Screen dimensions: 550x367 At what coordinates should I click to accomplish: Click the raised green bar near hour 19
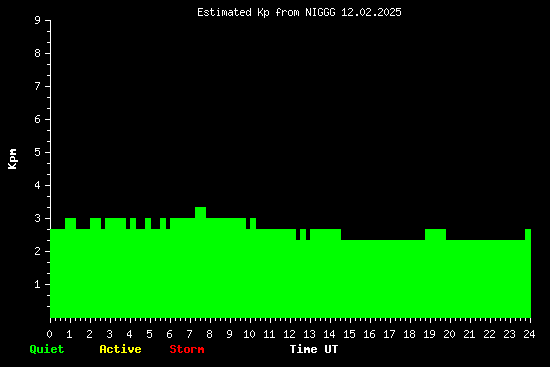click(x=435, y=234)
